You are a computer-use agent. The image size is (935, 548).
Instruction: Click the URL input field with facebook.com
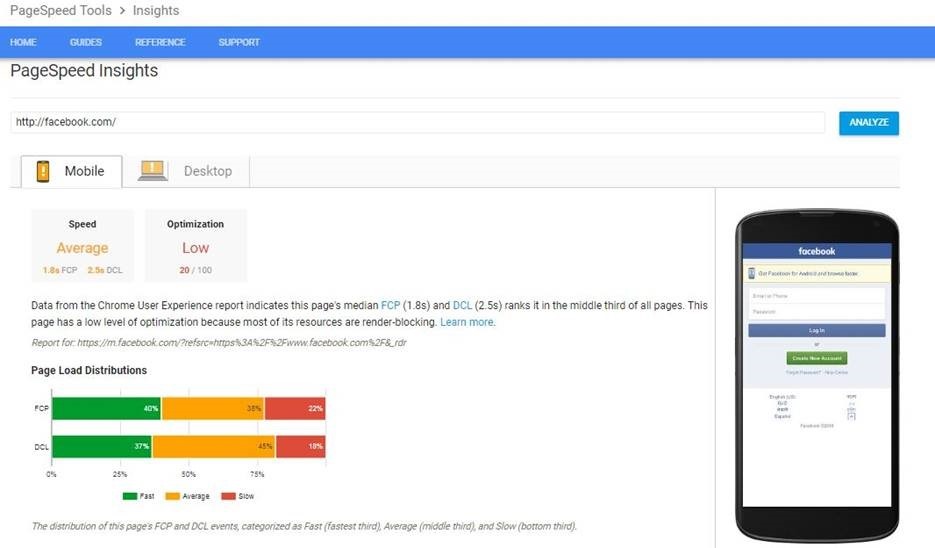tap(417, 122)
